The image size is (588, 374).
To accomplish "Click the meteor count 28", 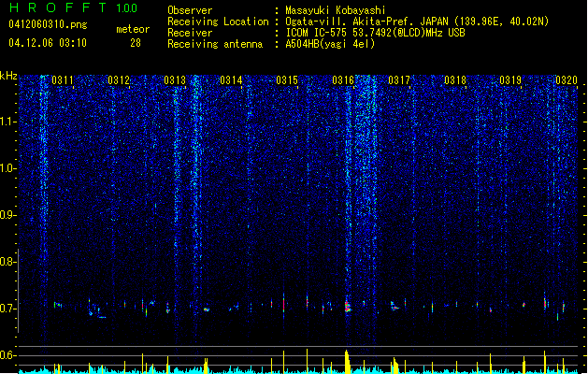I will 136,43.
